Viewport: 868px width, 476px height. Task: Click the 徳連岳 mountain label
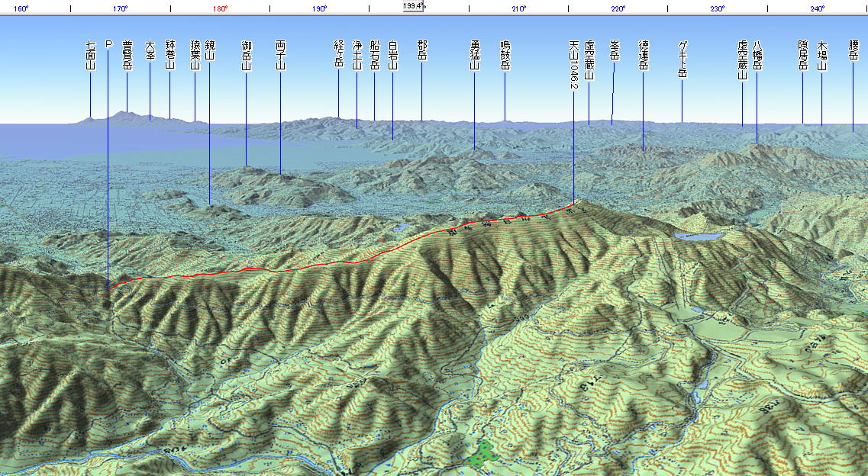click(643, 56)
